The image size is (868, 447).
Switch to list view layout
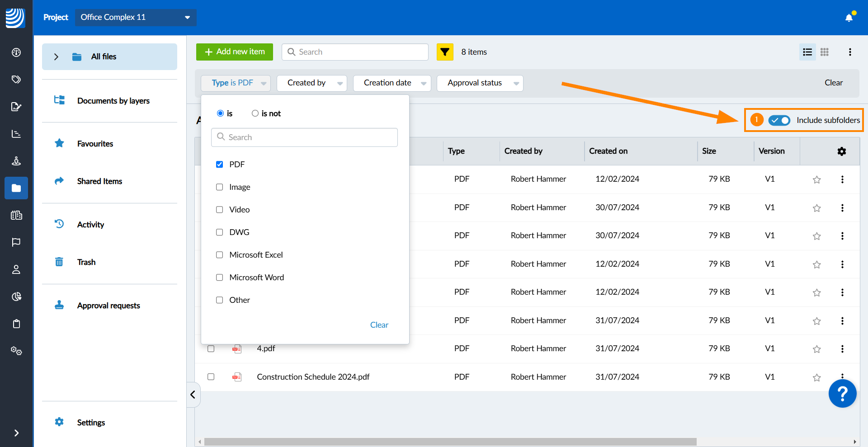(x=807, y=52)
